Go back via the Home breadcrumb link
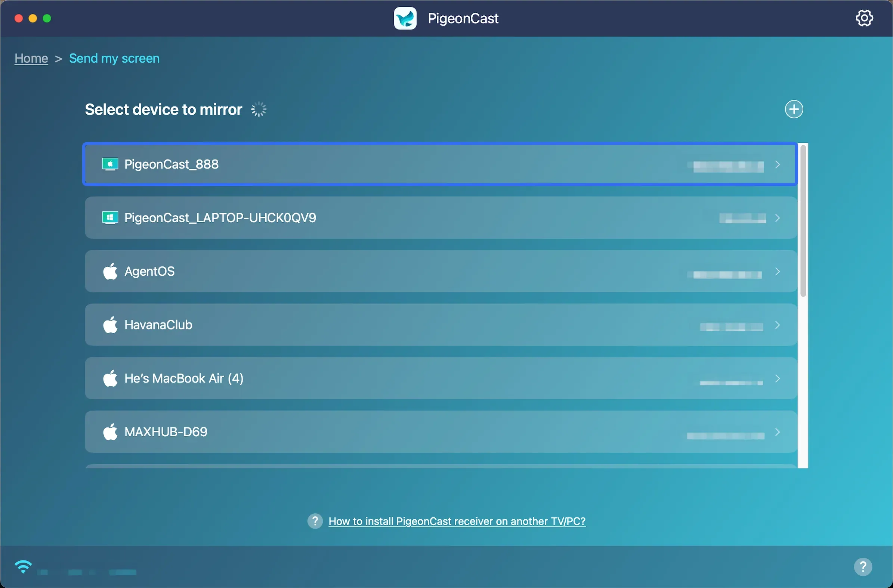Screen dimensions: 893x588 [x=31, y=58]
